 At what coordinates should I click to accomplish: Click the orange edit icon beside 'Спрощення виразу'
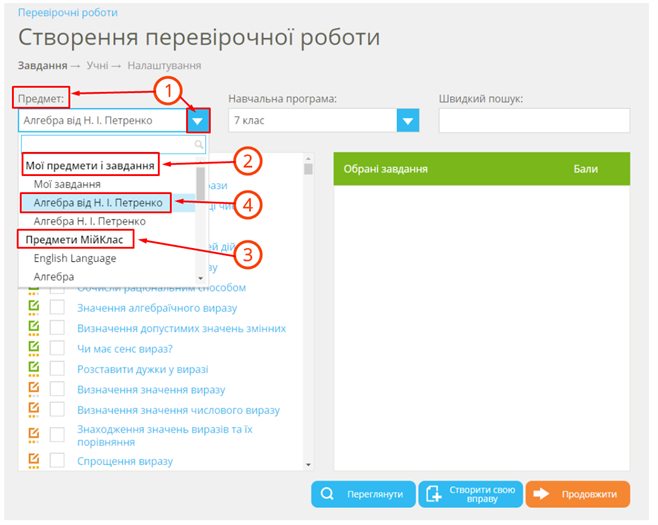click(33, 461)
